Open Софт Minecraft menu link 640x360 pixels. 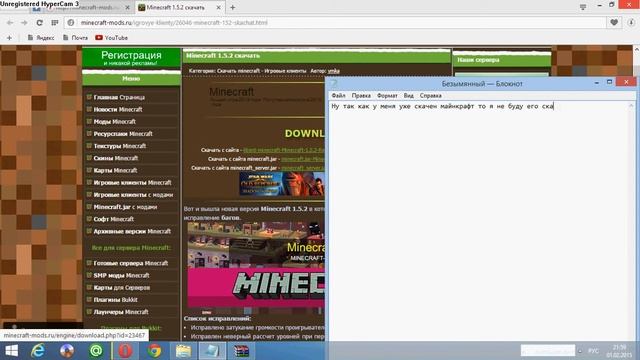[113, 219]
